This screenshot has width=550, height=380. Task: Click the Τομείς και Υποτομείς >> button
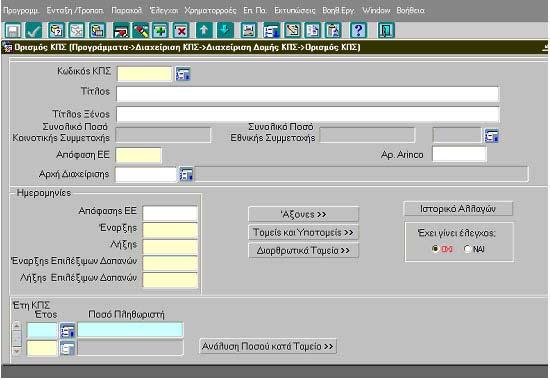pyautogui.click(x=303, y=232)
